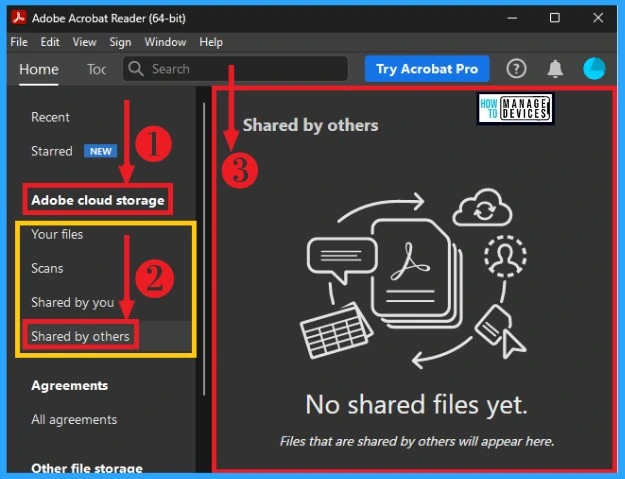Click the 'Shared by others' page heading
This screenshot has width=625, height=479.
(x=311, y=125)
